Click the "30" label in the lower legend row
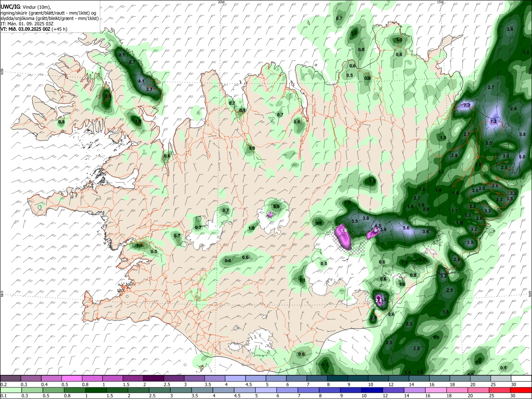Viewport: 532px width, 399px height. (513, 396)
